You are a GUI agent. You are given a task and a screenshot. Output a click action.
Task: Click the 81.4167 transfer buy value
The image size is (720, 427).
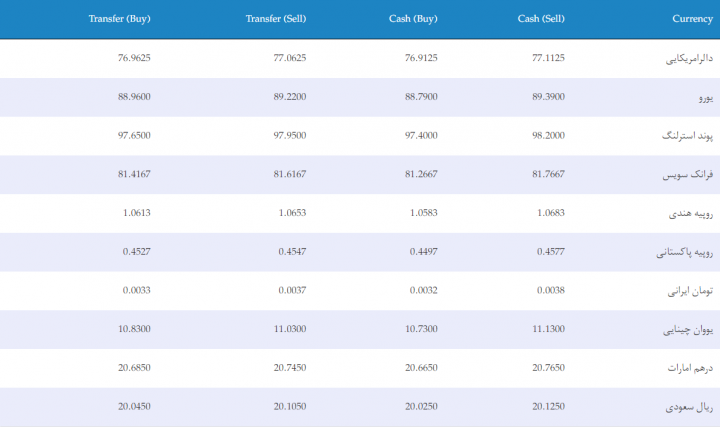134,174
